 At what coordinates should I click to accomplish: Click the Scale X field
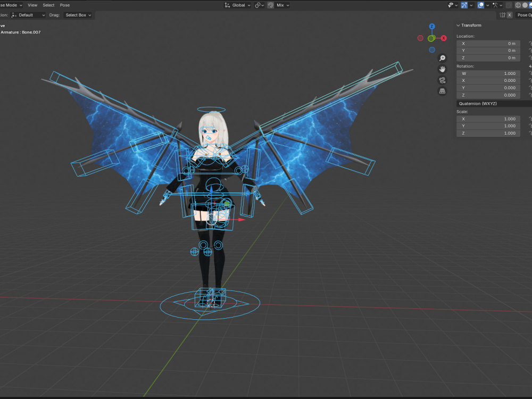point(488,119)
